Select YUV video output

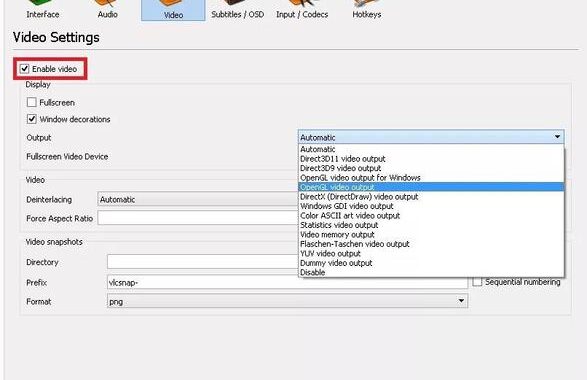(x=431, y=253)
